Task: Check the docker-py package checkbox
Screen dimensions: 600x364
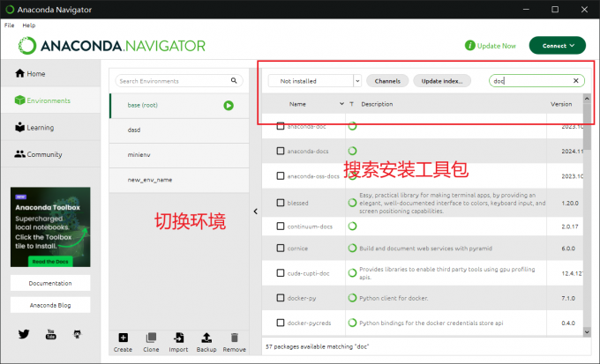Action: coord(281,298)
